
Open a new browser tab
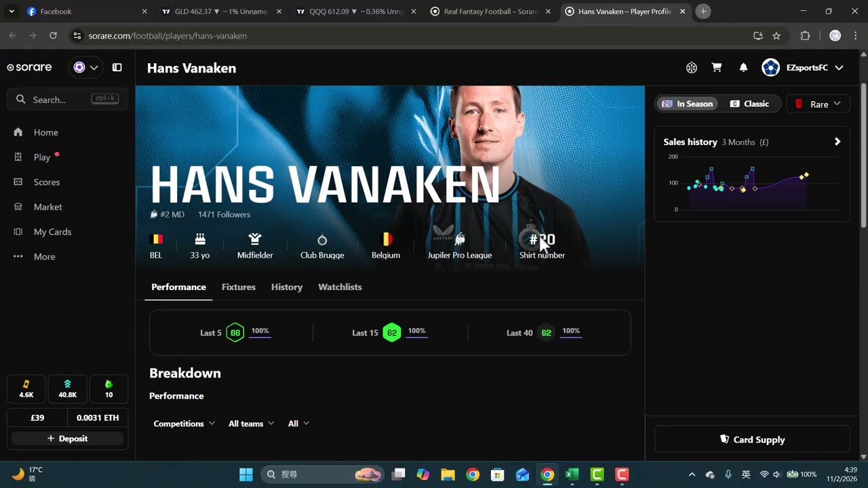[x=703, y=12]
